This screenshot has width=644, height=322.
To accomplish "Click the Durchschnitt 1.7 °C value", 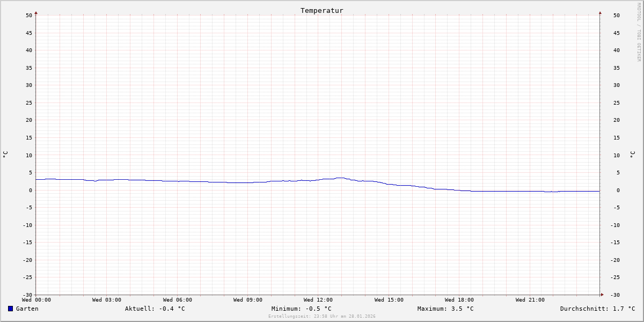I will (598, 309).
